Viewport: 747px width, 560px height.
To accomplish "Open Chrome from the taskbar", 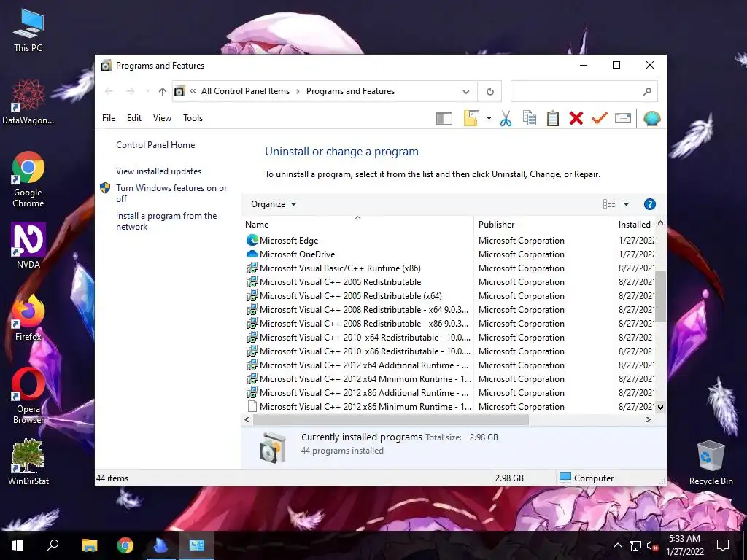I will (x=125, y=545).
